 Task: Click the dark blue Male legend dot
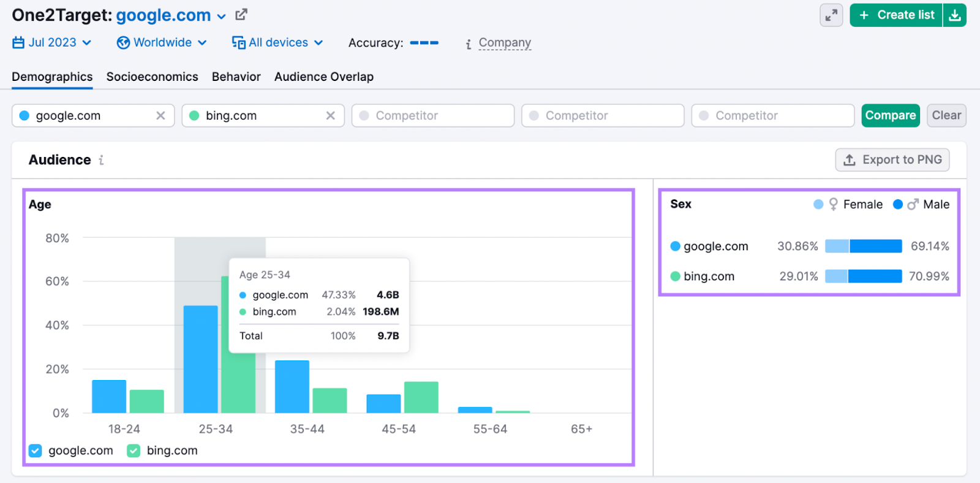898,204
